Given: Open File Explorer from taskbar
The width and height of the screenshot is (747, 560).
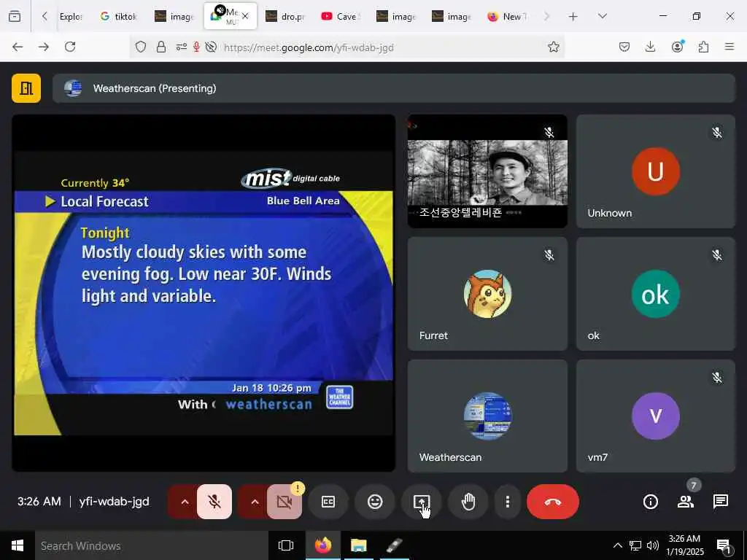Looking at the screenshot, I should (x=359, y=545).
